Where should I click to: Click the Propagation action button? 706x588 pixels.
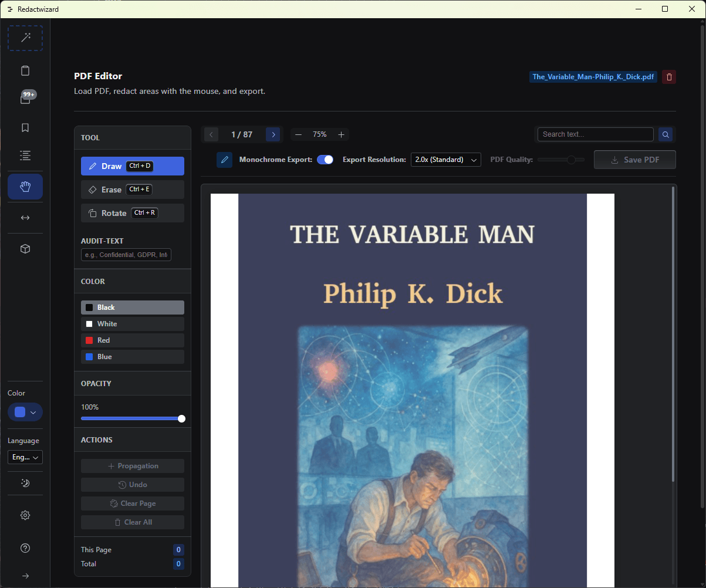pyautogui.click(x=133, y=466)
